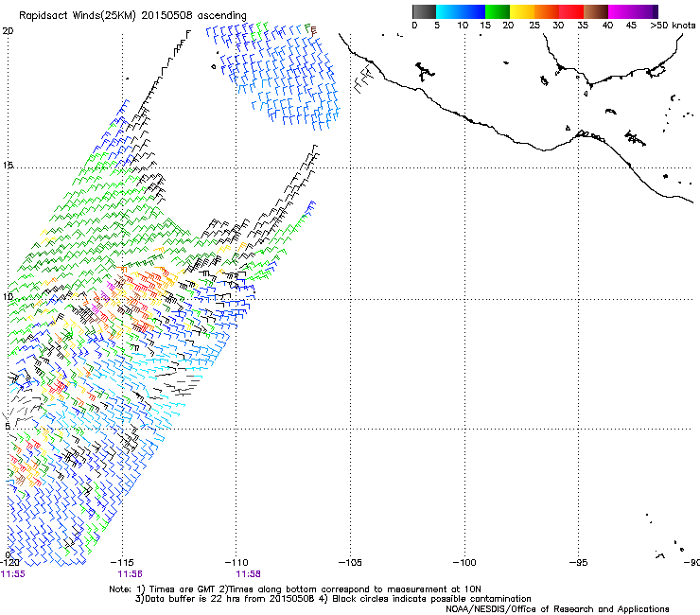The height and width of the screenshot is (615, 700).
Task: Click the 'Data buffer is 22 hrs' note line
Action: pos(333,599)
